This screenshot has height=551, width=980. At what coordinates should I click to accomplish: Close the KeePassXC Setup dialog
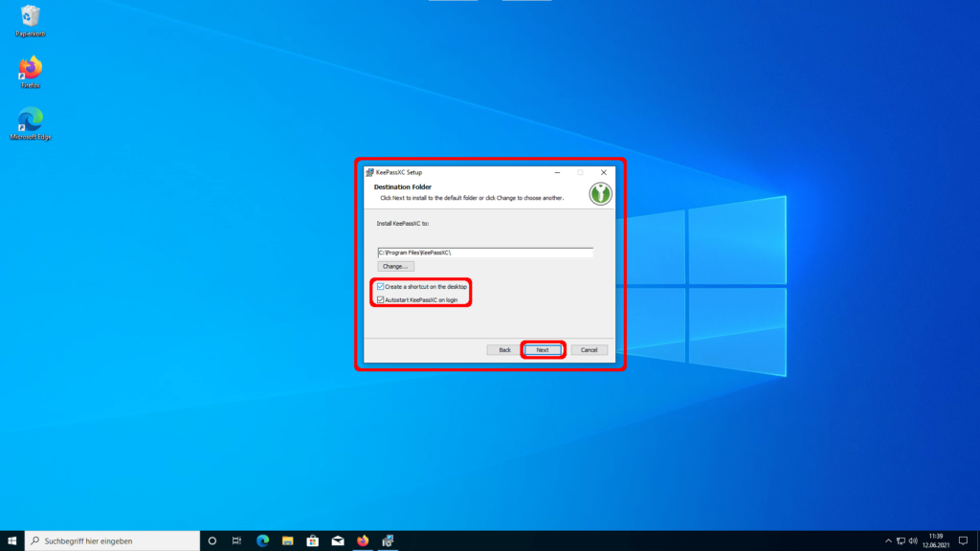pos(603,172)
